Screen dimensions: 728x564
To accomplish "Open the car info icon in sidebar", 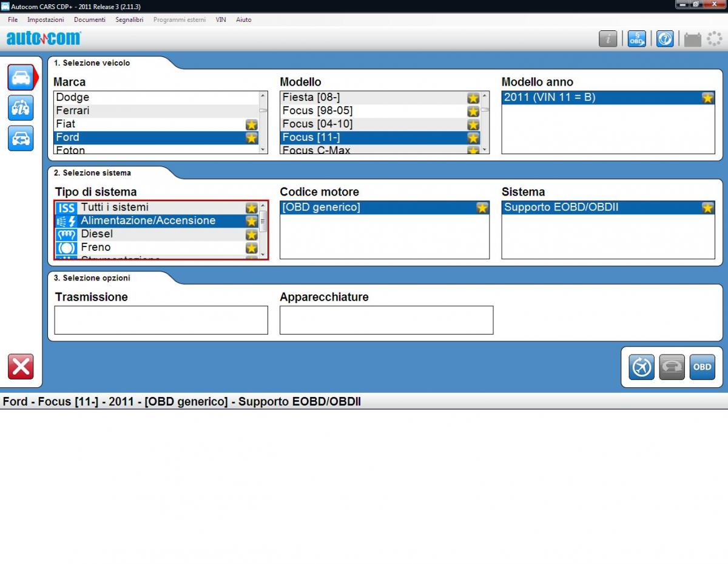I will click(x=21, y=107).
